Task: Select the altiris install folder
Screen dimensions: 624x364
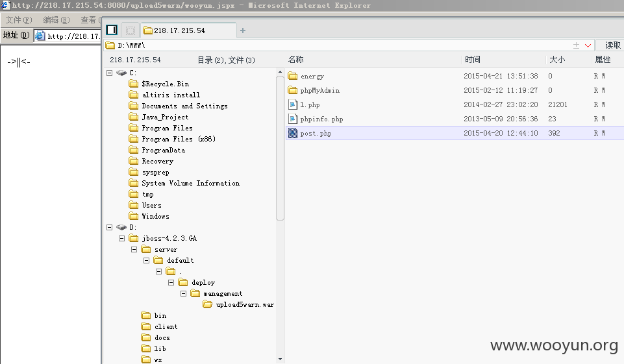Action: point(171,95)
